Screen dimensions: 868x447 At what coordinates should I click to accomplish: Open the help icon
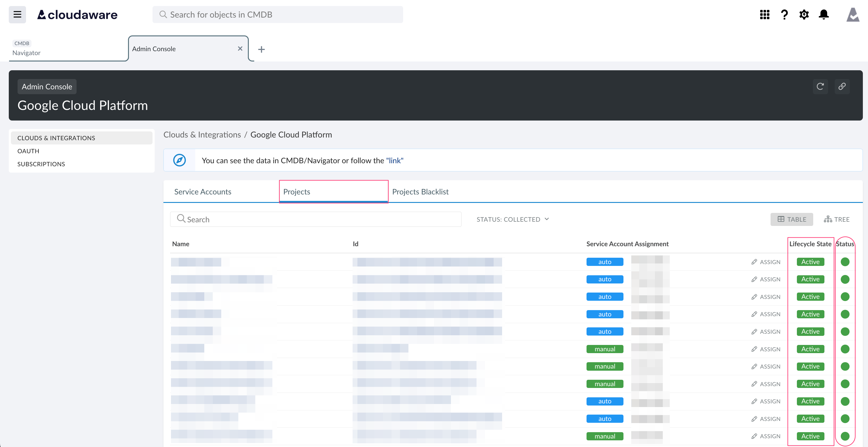[x=784, y=15]
